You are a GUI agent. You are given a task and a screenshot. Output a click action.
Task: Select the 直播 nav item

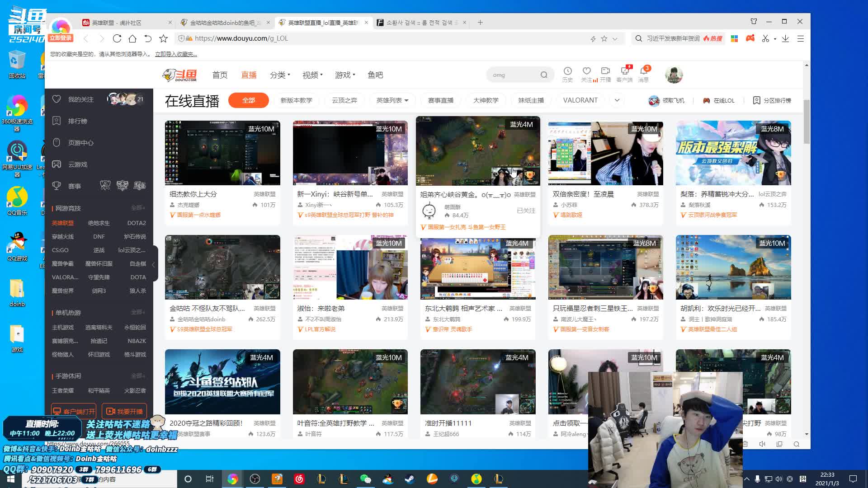[249, 75]
